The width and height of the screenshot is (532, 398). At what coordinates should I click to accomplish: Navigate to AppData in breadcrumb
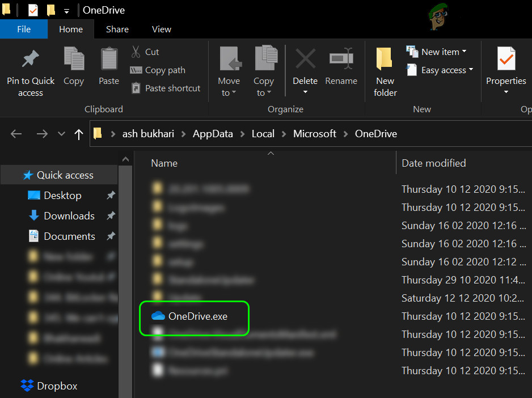(213, 134)
